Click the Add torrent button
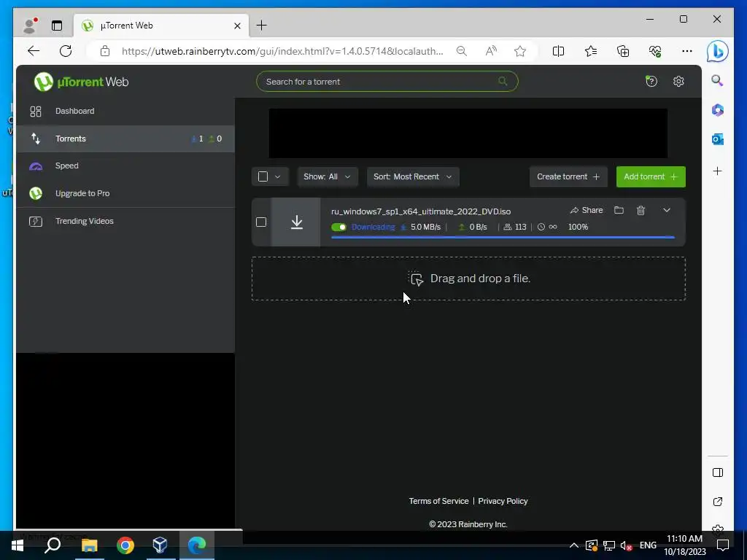 651,176
